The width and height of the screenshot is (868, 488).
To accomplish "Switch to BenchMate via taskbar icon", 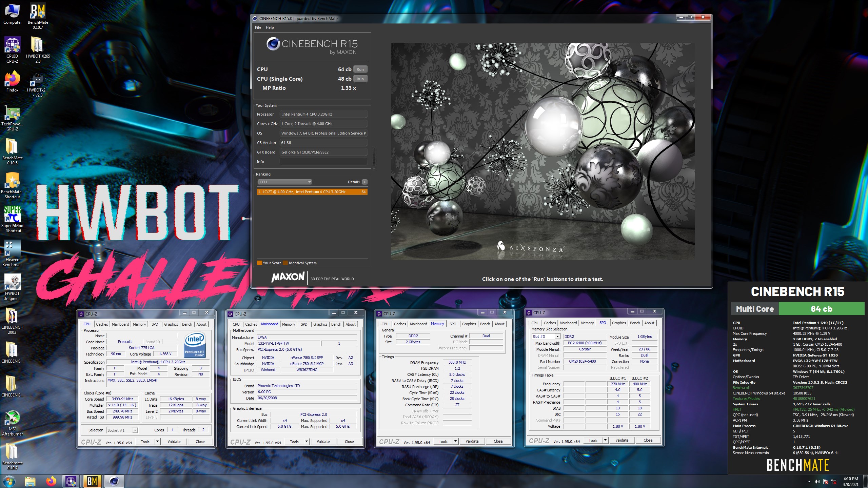I will coord(92,481).
